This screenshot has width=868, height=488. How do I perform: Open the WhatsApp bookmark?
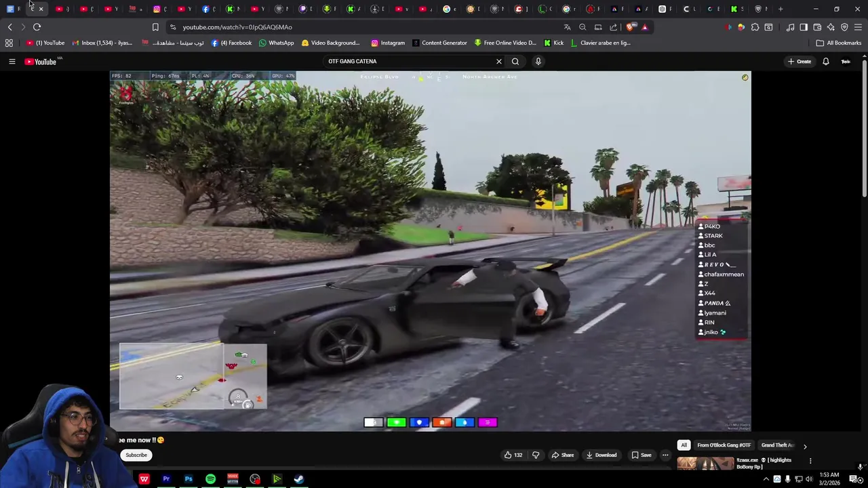(x=277, y=43)
